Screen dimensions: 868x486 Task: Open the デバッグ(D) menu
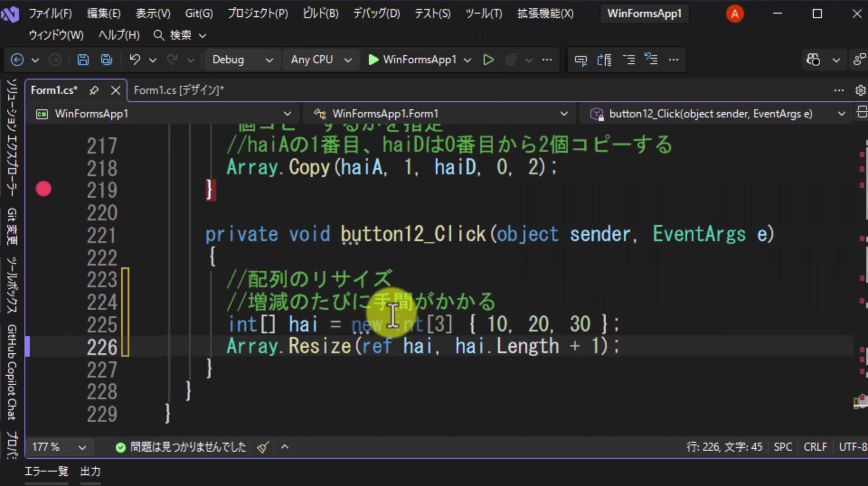[377, 14]
